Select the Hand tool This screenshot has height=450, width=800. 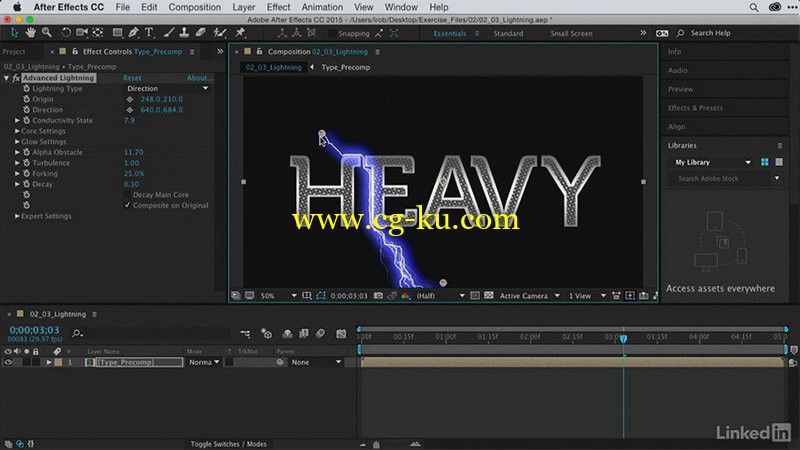(x=31, y=33)
